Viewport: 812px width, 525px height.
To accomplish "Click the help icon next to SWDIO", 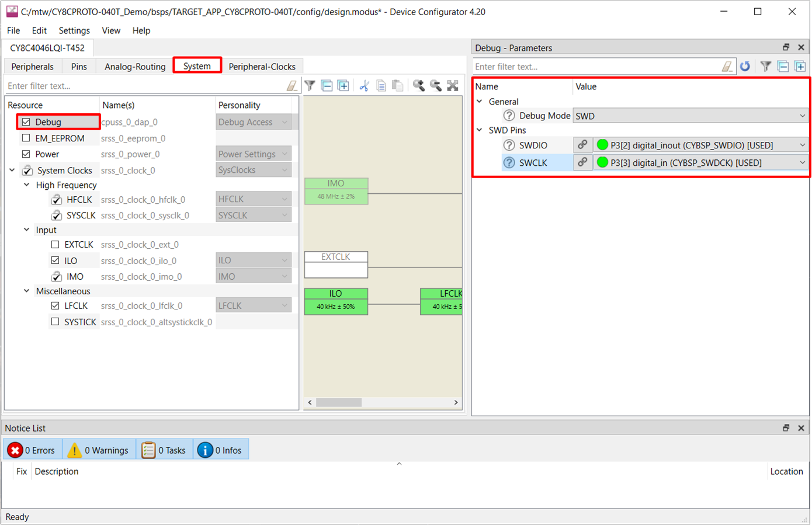I will [509, 145].
